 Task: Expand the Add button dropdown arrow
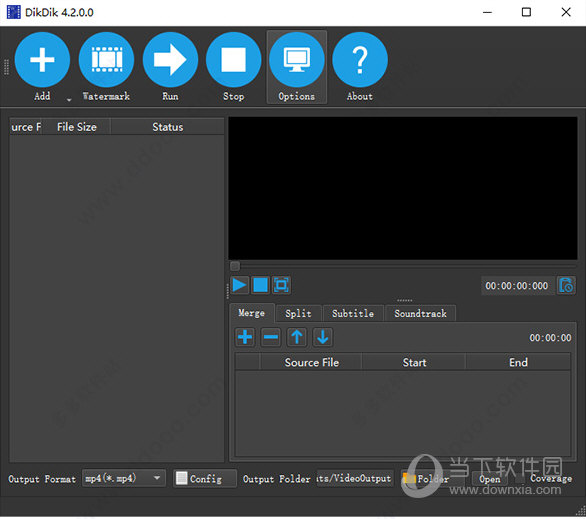coord(69,100)
